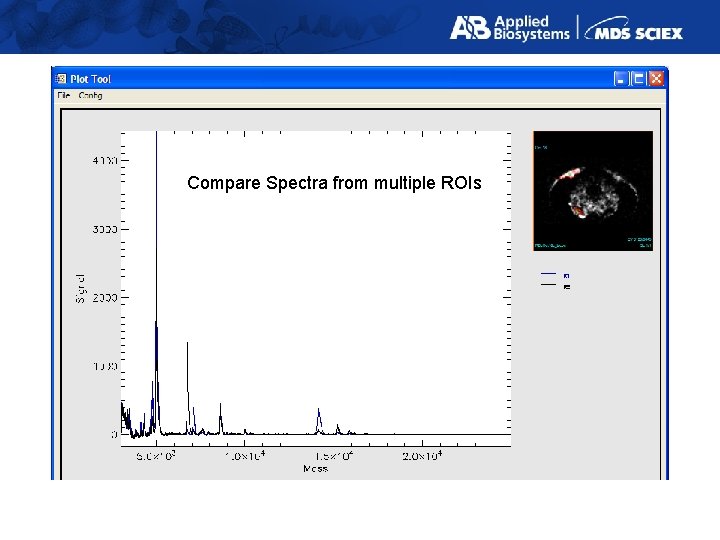Click the 3000 tick label on signal axis

tap(105, 229)
